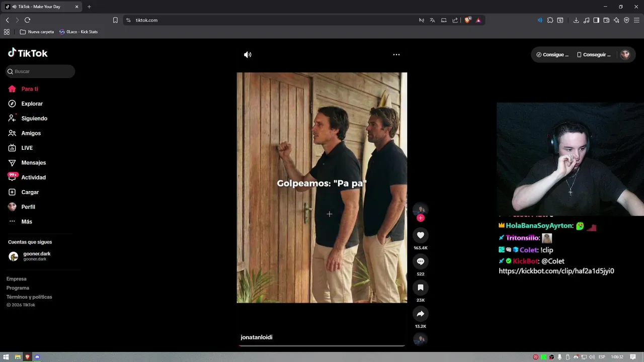Click the Conseguir app button
This screenshot has width=644, height=362.
tap(594, 55)
